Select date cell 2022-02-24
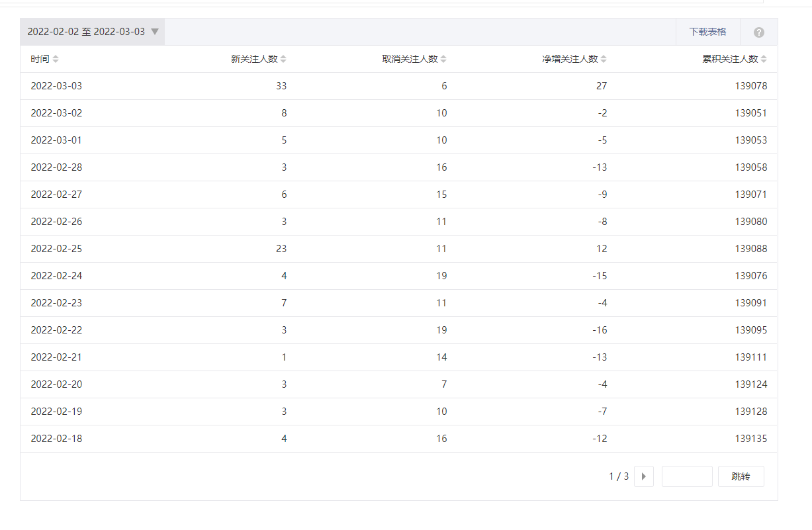This screenshot has width=812, height=530. pos(56,276)
